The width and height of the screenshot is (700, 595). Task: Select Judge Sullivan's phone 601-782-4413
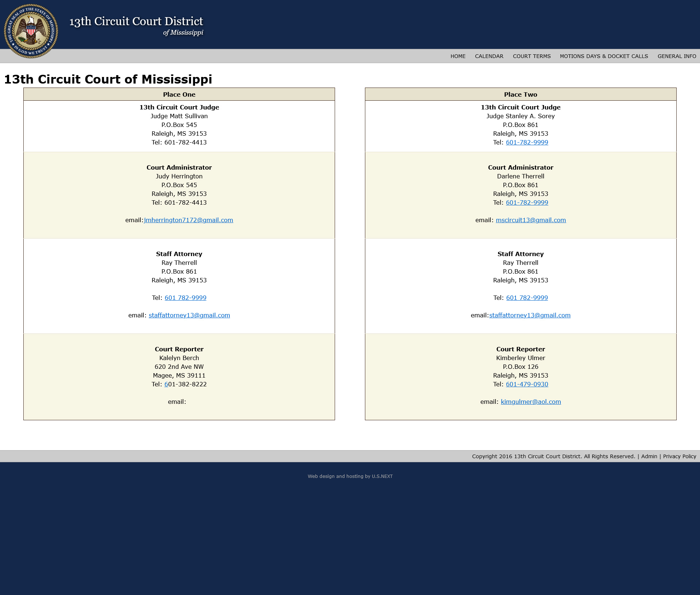pos(186,142)
